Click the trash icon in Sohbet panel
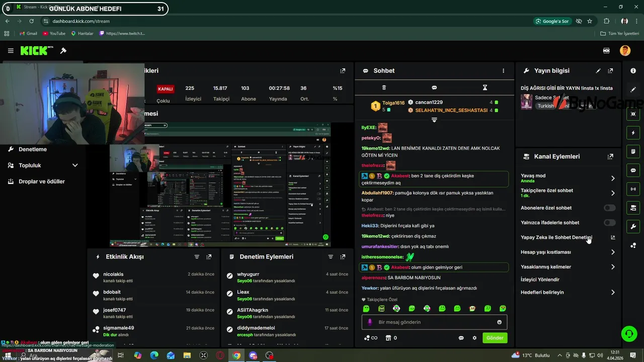This screenshot has height=362, width=644. (x=384, y=87)
